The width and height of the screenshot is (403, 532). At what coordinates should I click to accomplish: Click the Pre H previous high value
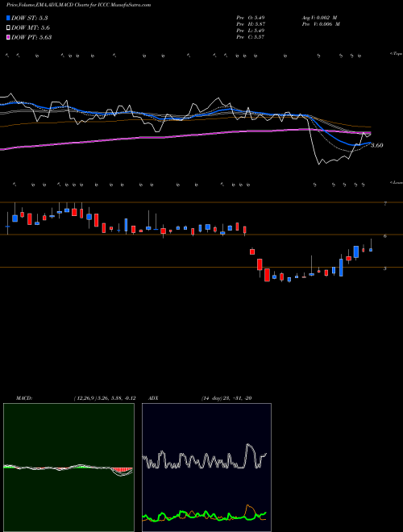coord(251,24)
